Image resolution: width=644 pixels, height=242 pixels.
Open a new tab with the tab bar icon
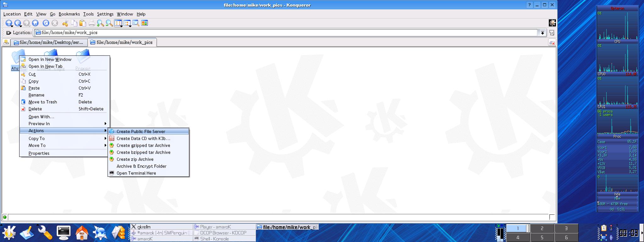(x=6, y=42)
